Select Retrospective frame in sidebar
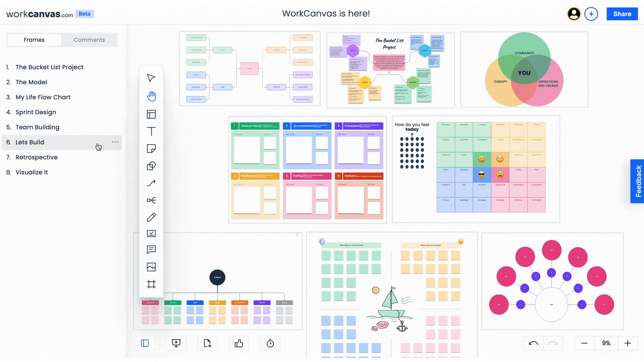The height and width of the screenshot is (362, 644). (x=36, y=157)
